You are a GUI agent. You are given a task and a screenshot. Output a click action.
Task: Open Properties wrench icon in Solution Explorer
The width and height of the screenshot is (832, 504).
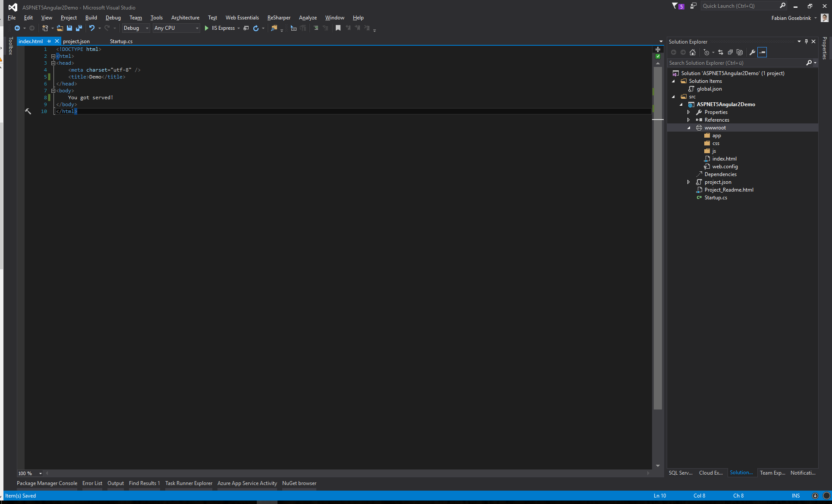point(752,52)
